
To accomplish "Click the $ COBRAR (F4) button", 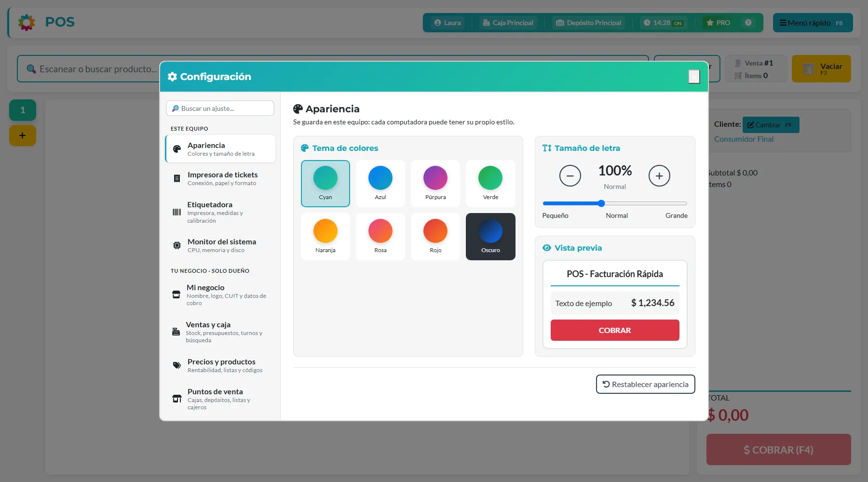I will (x=778, y=450).
